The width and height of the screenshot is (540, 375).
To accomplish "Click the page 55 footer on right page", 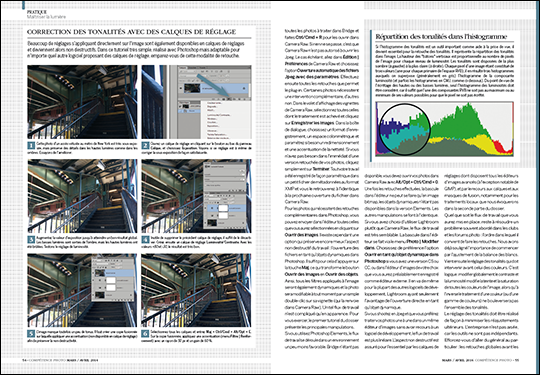I will point(480,360).
